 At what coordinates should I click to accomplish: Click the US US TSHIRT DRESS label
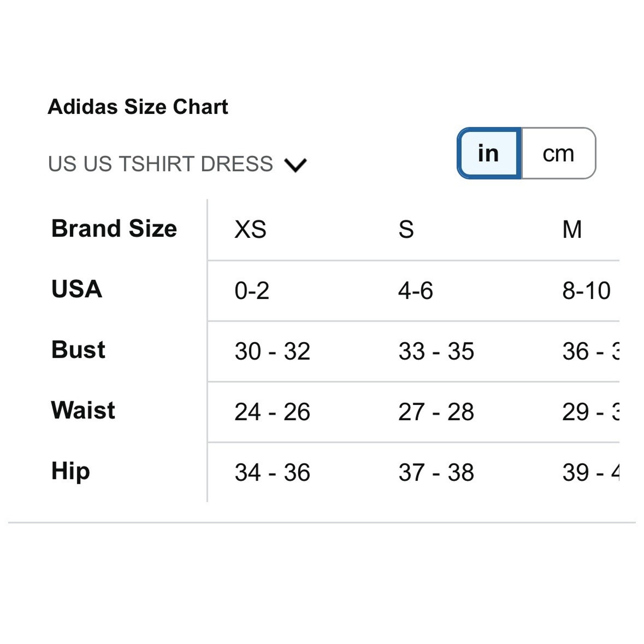click(160, 164)
